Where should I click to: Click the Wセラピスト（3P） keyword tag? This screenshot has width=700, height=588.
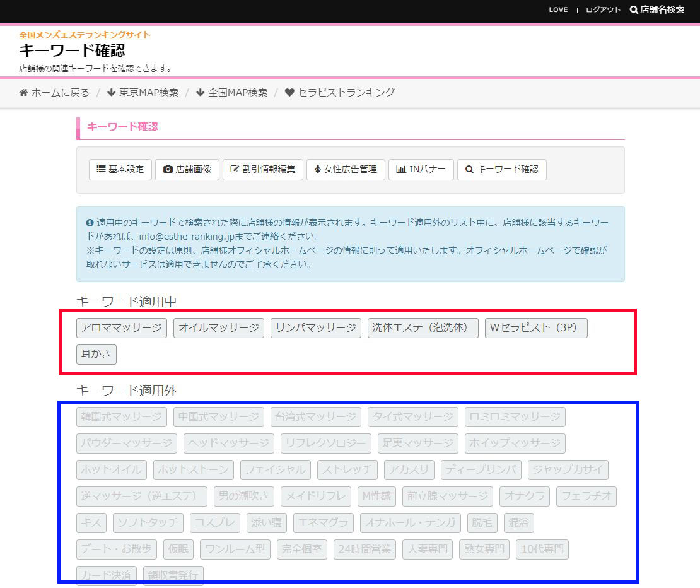pyautogui.click(x=536, y=328)
